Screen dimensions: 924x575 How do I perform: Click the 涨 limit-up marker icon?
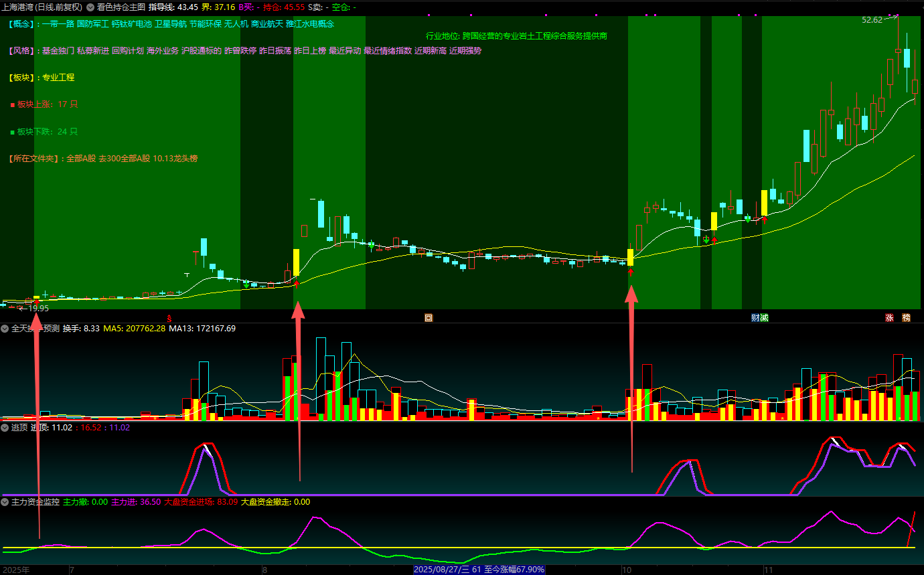tap(889, 318)
